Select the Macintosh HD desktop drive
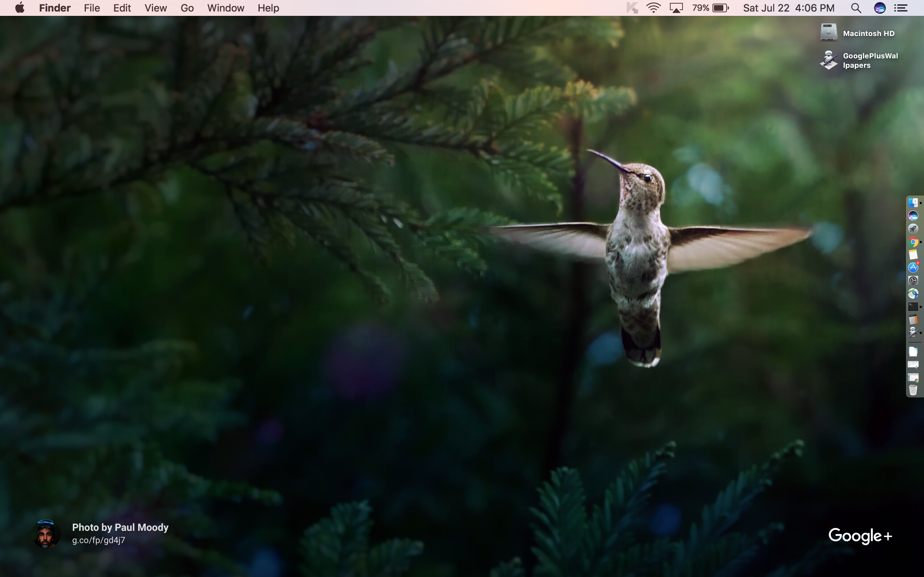924x577 pixels. [829, 33]
